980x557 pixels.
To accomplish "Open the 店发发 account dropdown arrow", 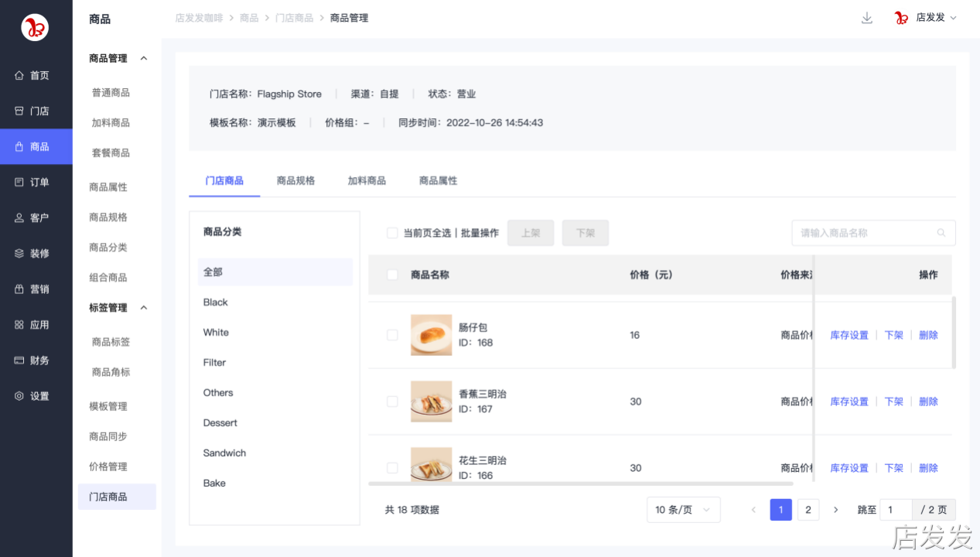I will click(953, 18).
